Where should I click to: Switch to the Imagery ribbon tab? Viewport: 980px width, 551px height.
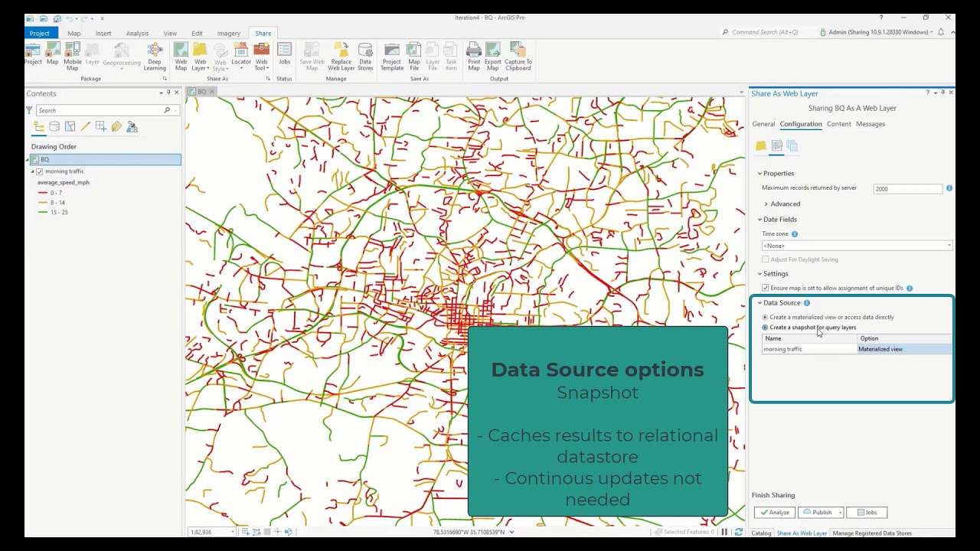click(x=228, y=34)
